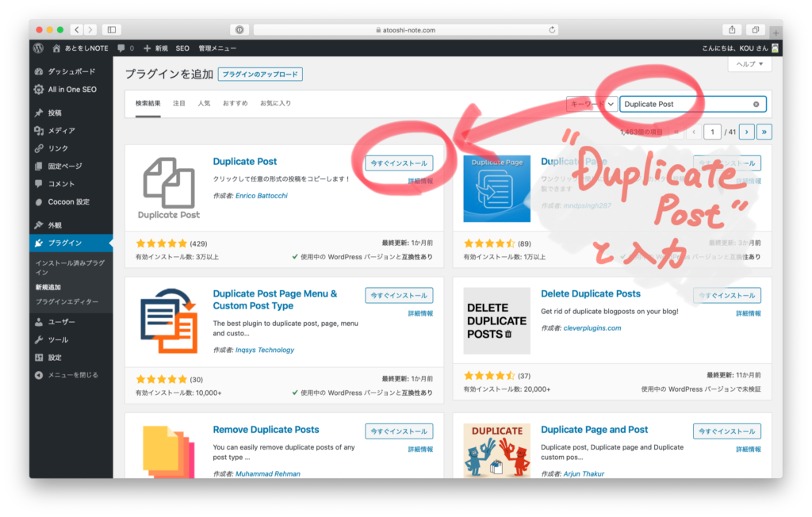The image size is (812, 517).
Task: Click the Duplicate Post search input field
Action: coord(684,104)
